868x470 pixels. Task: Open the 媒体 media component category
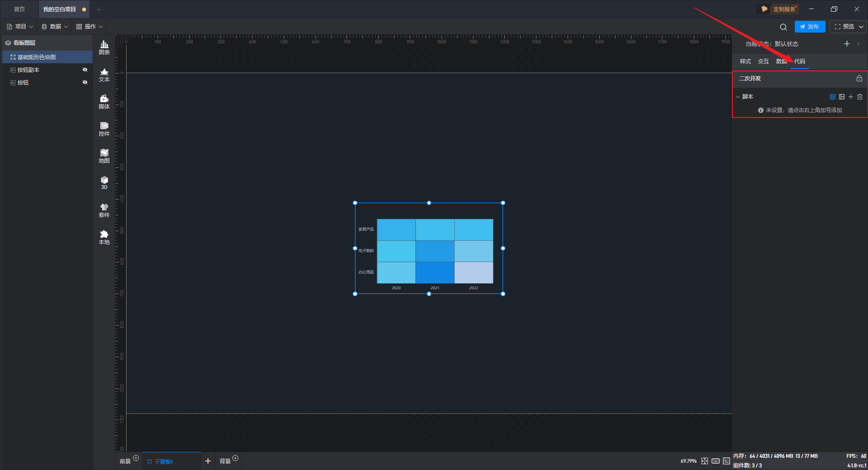pos(104,102)
